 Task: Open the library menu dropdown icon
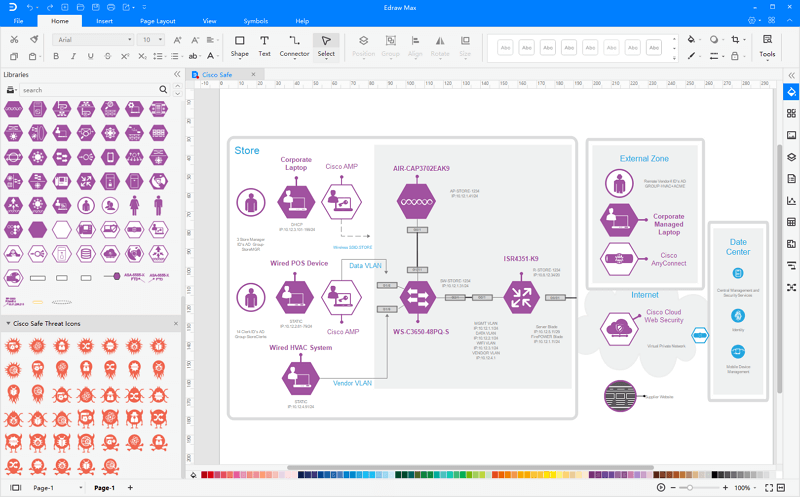click(x=10, y=90)
